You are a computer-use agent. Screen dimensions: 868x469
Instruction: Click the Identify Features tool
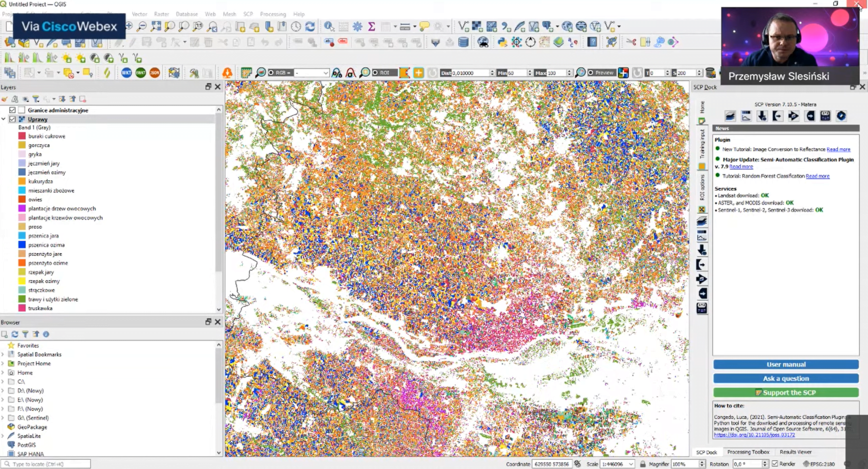[329, 26]
